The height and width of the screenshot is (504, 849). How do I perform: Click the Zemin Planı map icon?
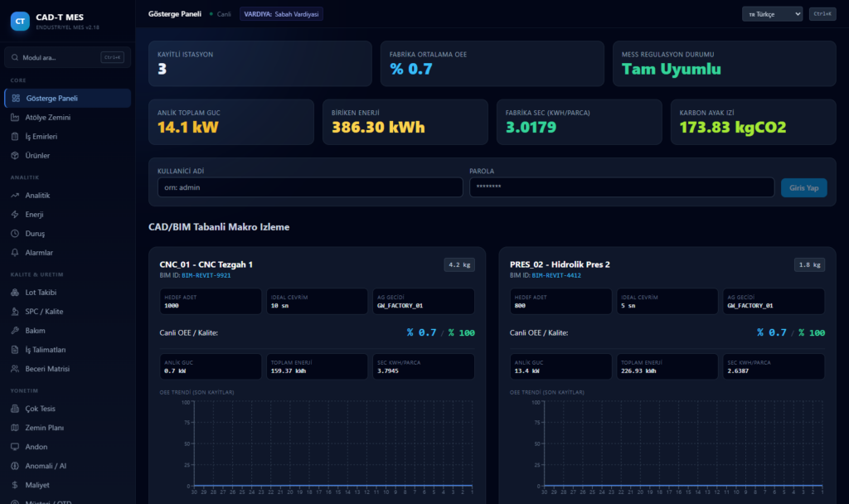click(x=15, y=428)
